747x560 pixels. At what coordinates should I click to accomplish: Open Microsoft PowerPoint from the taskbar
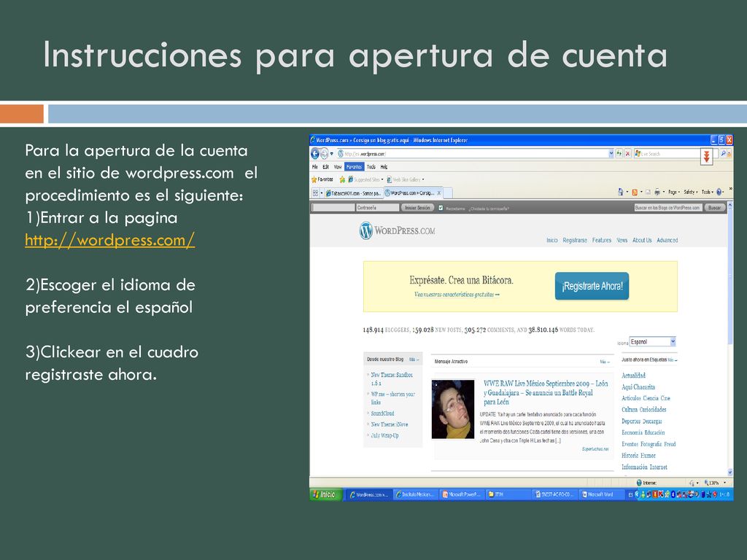[461, 495]
